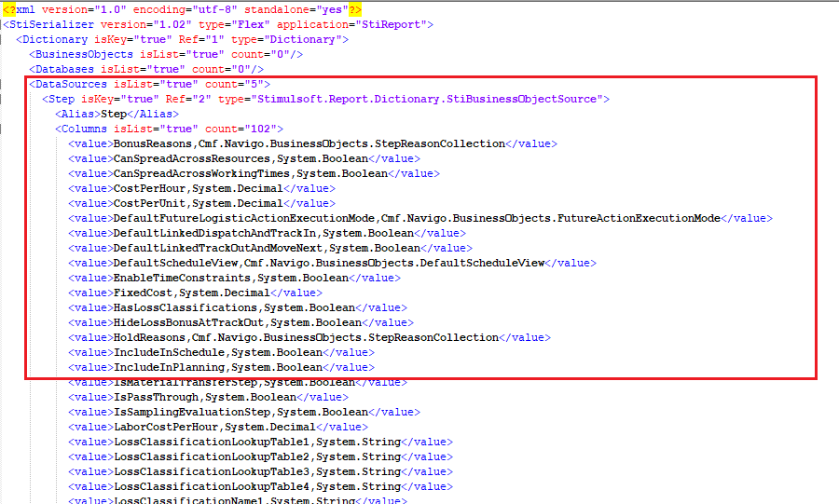Click the LossClassificationLookupTable1 entry

tap(261, 443)
